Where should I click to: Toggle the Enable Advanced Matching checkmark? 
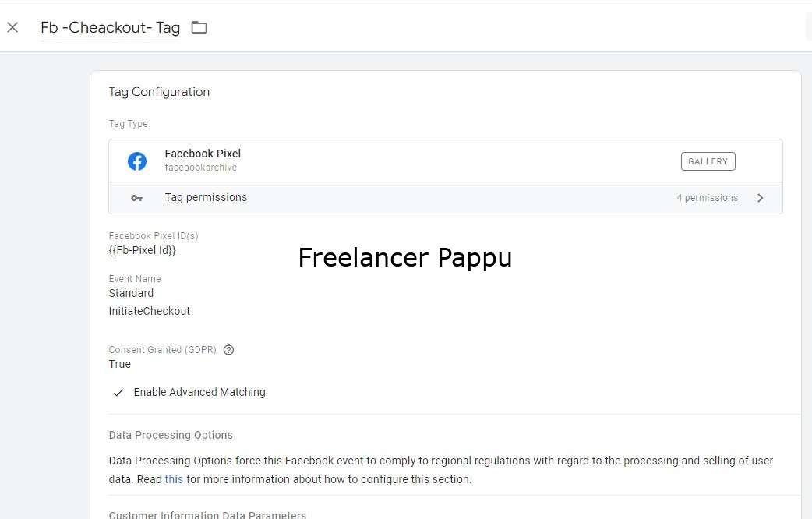point(118,393)
